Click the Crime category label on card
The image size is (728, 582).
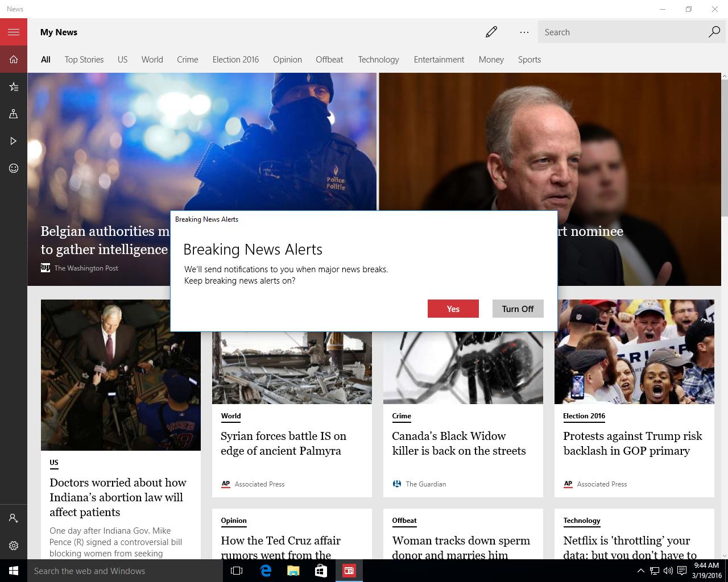[402, 415]
